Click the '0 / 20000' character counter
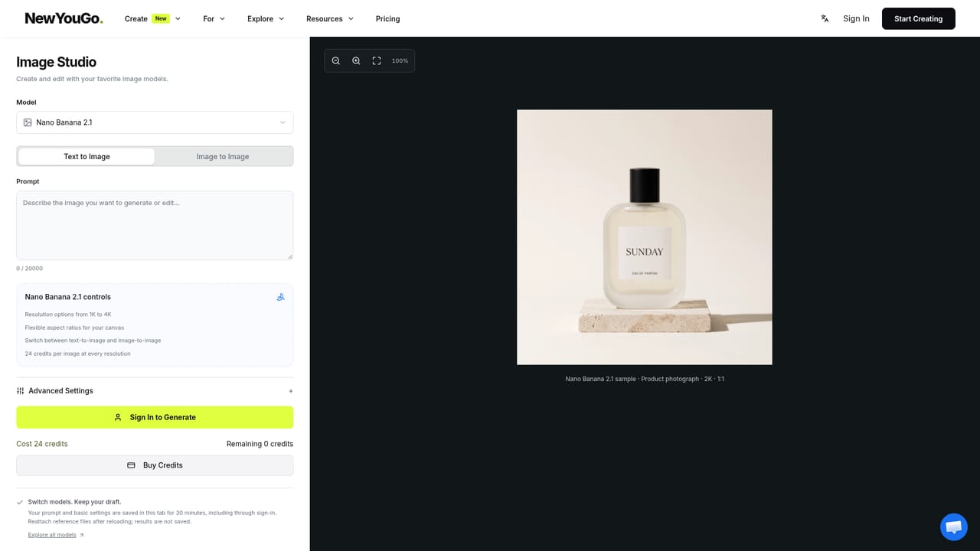This screenshot has height=551, width=980. pos(29,269)
